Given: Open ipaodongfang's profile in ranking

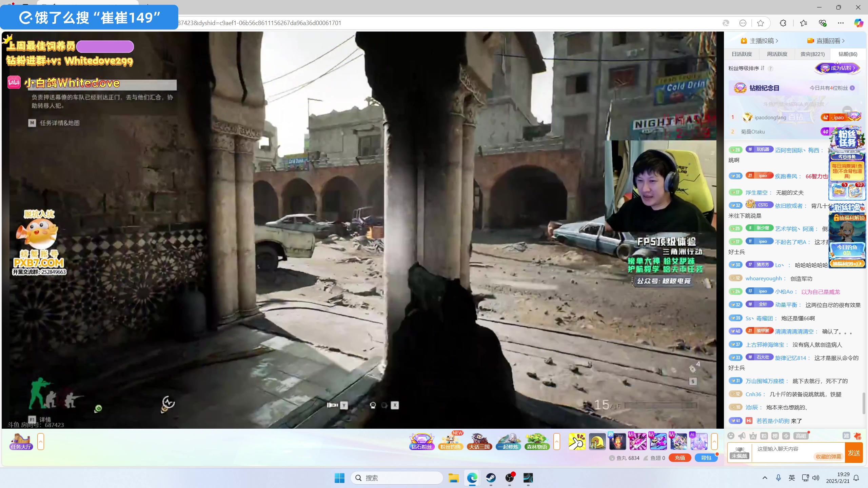Looking at the screenshot, I should pos(770,118).
